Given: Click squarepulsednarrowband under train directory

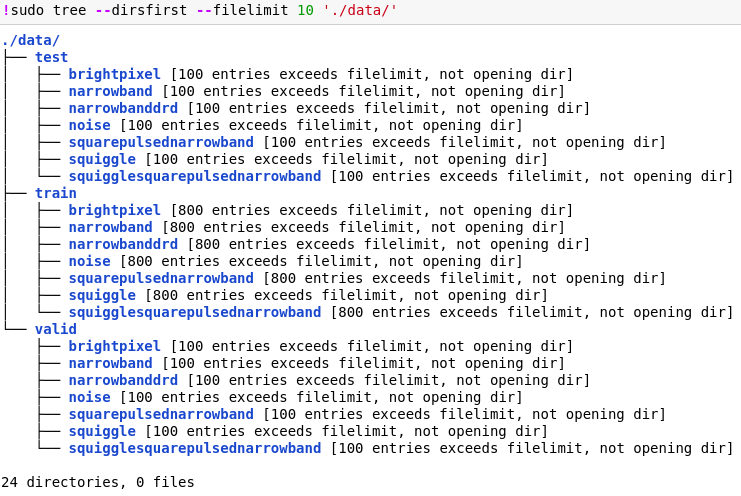Looking at the screenshot, I should (x=161, y=278).
